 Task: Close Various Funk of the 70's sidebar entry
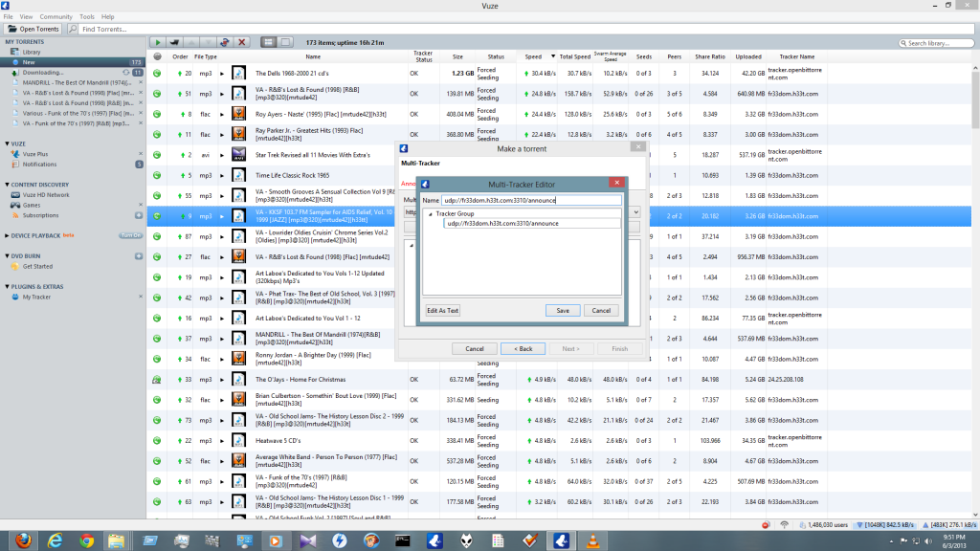141,113
